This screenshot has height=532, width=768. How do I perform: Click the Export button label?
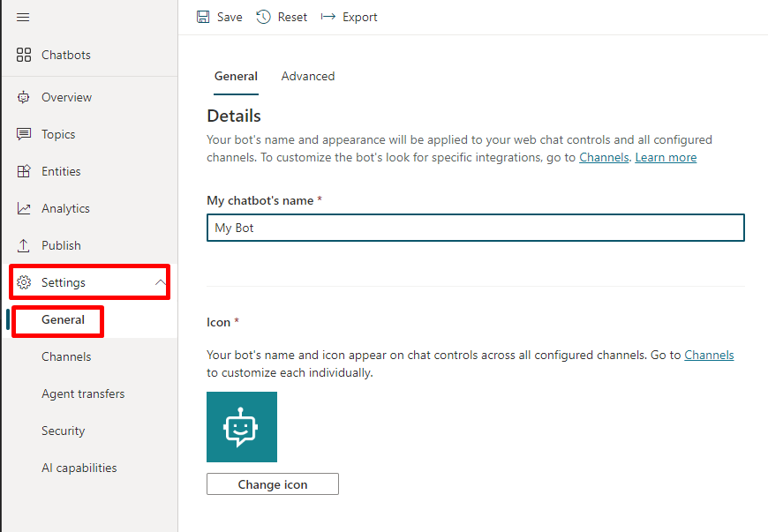[x=360, y=17]
